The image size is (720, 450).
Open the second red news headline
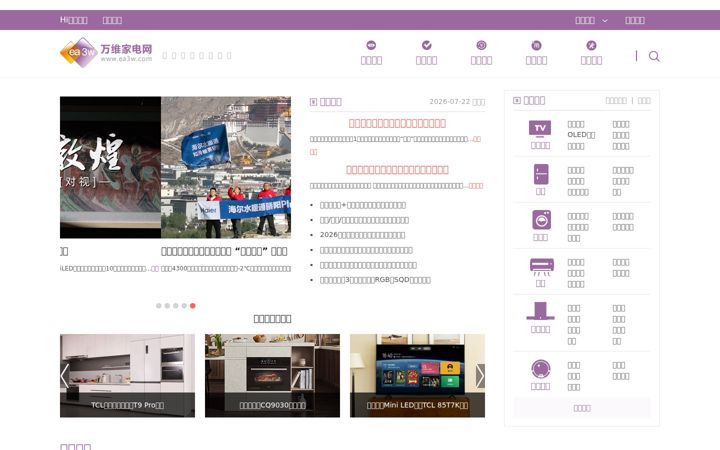pyautogui.click(x=397, y=170)
